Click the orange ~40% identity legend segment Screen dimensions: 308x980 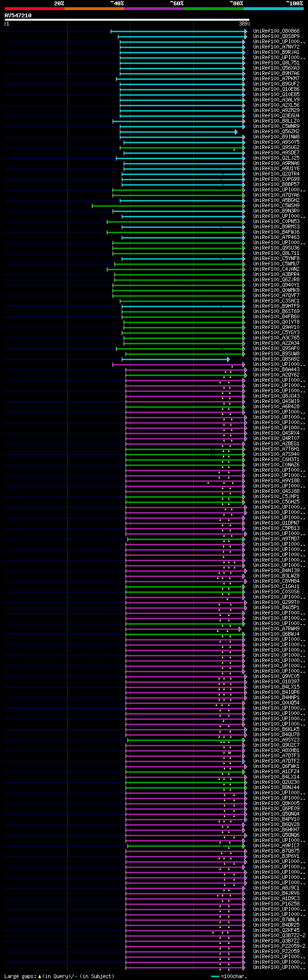coord(94,9)
